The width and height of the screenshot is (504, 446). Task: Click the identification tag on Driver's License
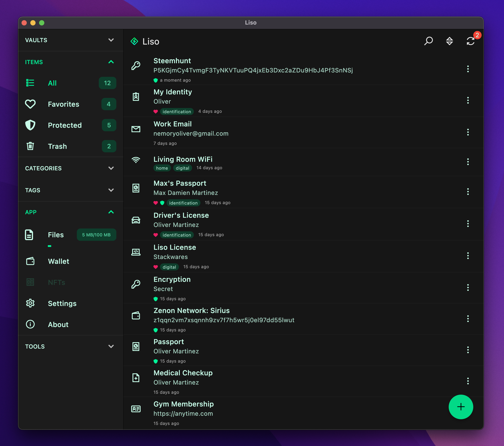(177, 235)
